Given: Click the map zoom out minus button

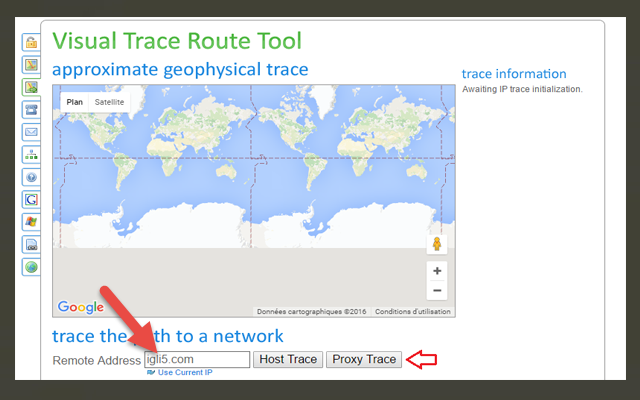Looking at the screenshot, I should click(436, 291).
